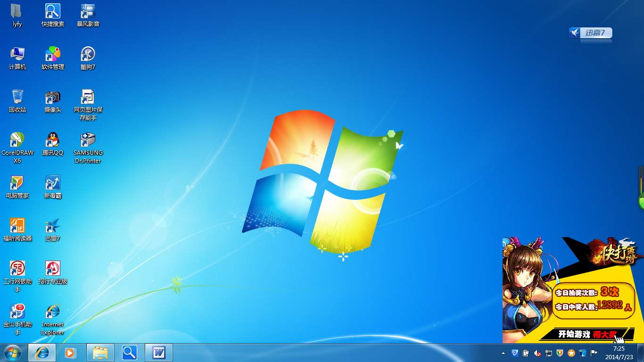Screen dimensions: 644x362
Task: Open 暴风影音 media player shortcut
Action: click(x=88, y=15)
